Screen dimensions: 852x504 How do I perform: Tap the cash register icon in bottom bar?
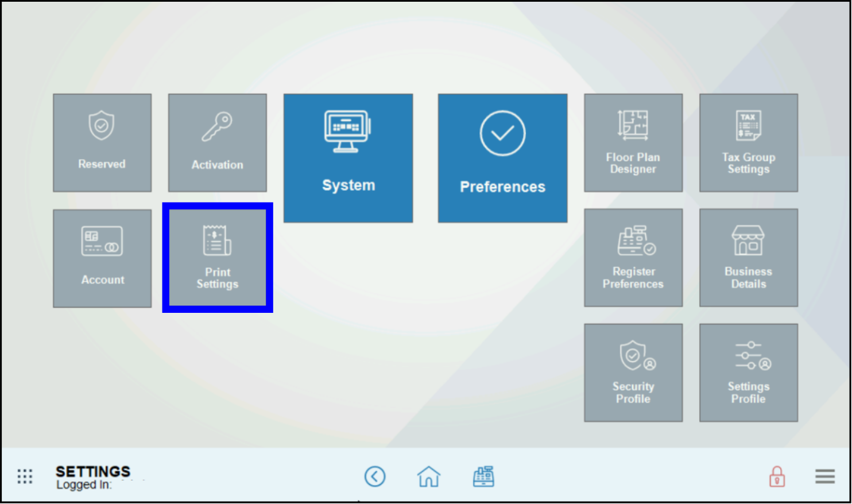tap(484, 476)
